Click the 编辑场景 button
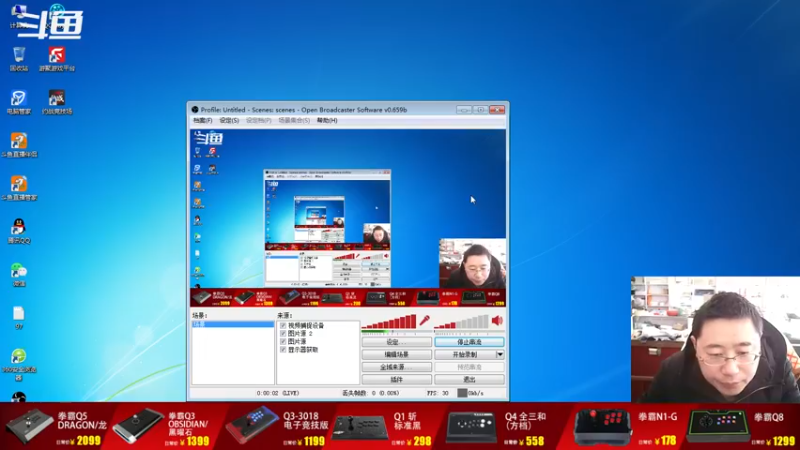This screenshot has width=800, height=450. click(396, 355)
